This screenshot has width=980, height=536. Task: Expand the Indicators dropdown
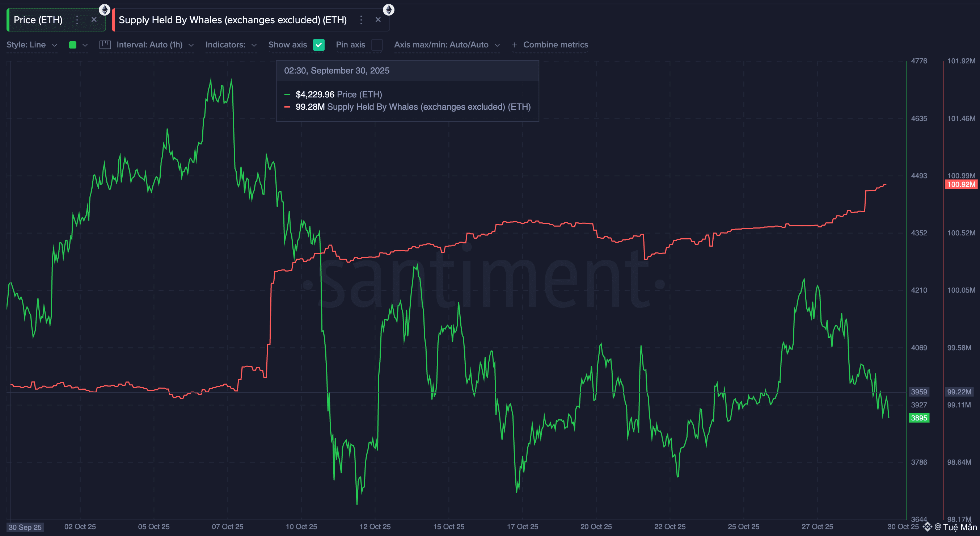point(231,45)
